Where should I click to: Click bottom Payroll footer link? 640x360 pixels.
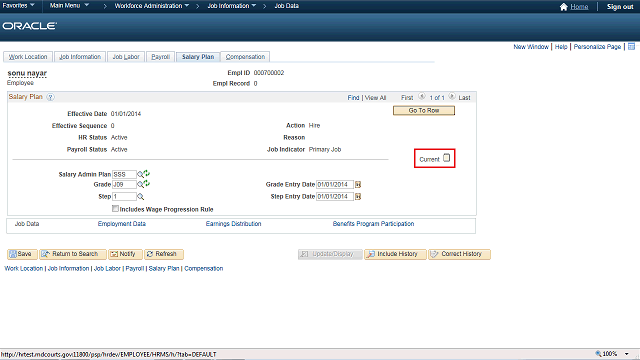(135, 269)
